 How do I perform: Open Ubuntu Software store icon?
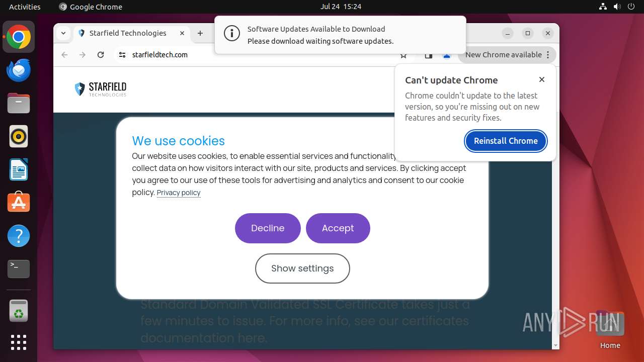coord(19,202)
